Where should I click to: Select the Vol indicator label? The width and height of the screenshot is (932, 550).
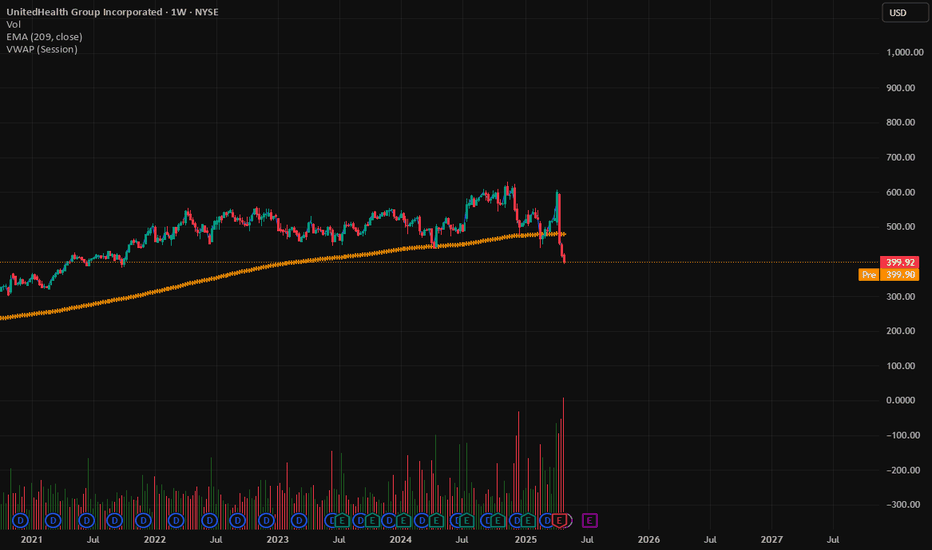click(x=13, y=24)
